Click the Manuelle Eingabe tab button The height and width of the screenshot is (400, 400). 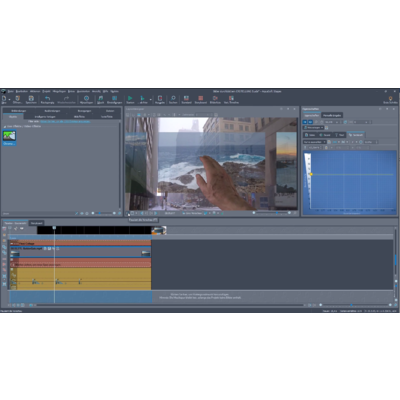[332, 115]
